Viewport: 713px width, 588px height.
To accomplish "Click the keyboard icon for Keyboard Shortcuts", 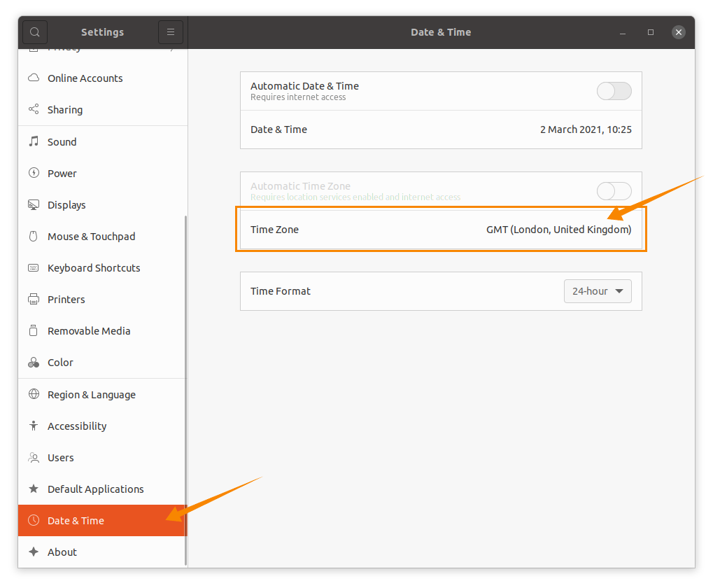I will pos(34,268).
